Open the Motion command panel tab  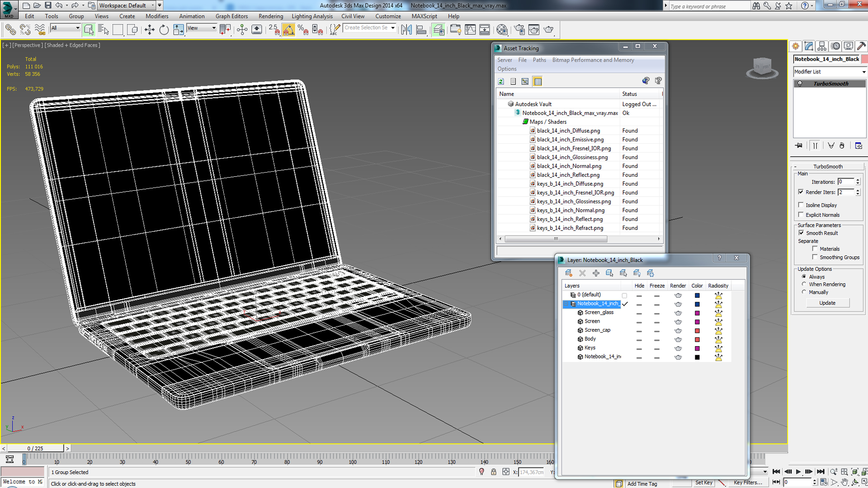835,46
